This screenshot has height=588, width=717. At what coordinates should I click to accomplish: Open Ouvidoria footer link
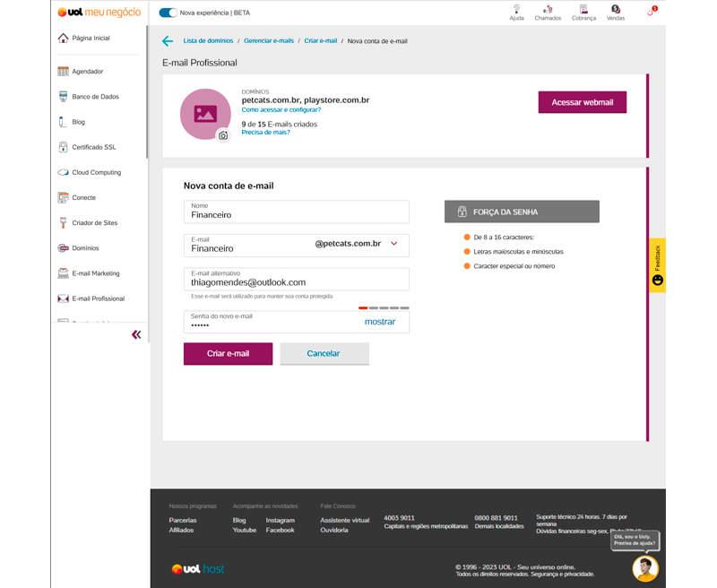334,530
